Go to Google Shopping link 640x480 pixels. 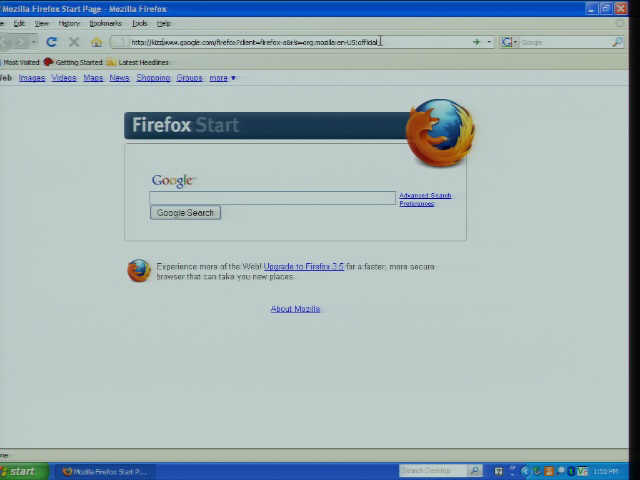(153, 78)
